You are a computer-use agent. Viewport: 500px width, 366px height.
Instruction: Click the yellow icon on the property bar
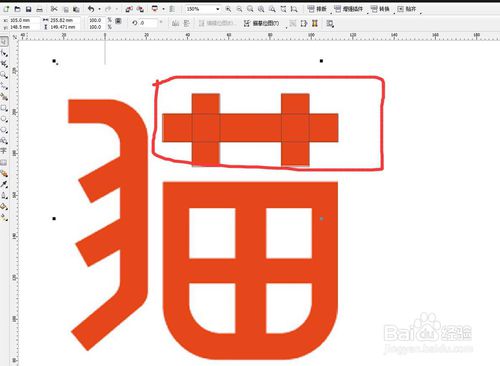point(315,23)
